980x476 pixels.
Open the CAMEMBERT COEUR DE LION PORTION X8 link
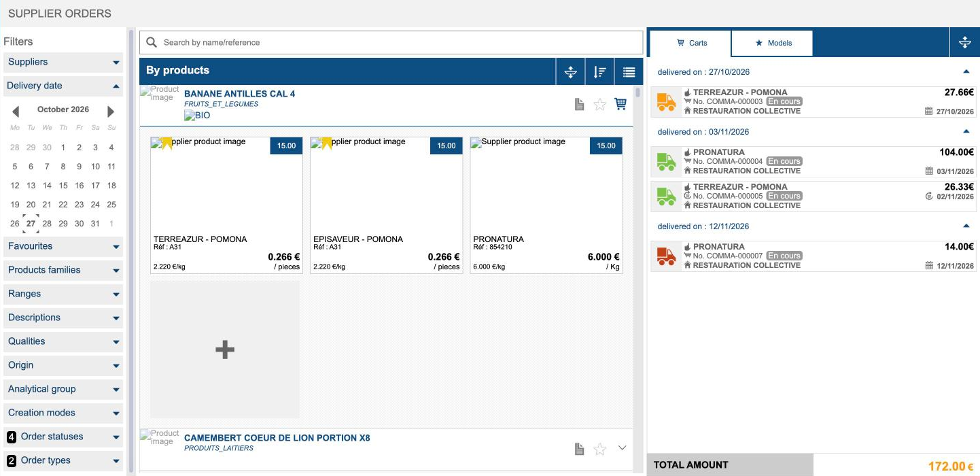click(x=277, y=438)
